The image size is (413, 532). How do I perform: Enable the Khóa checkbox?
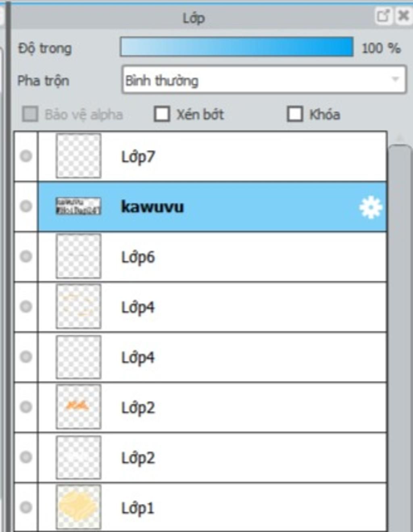tap(295, 114)
